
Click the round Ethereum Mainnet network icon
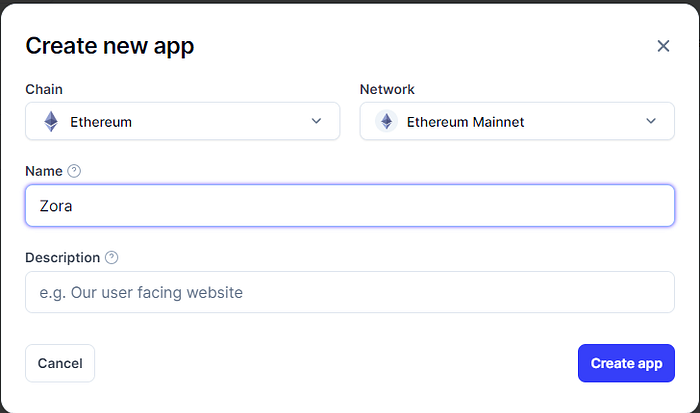pos(386,121)
